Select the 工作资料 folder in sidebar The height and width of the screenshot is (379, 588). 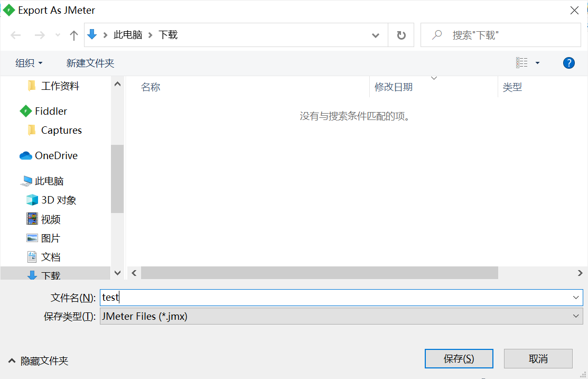click(60, 86)
